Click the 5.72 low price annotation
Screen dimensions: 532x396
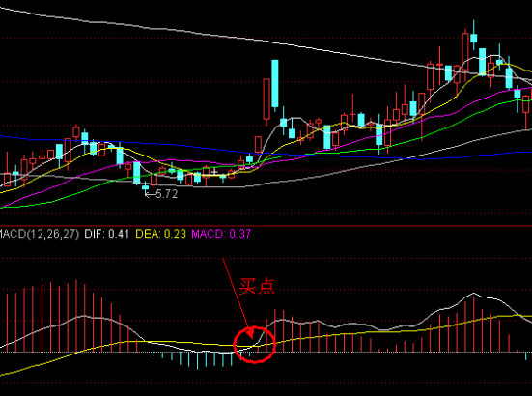(167, 194)
